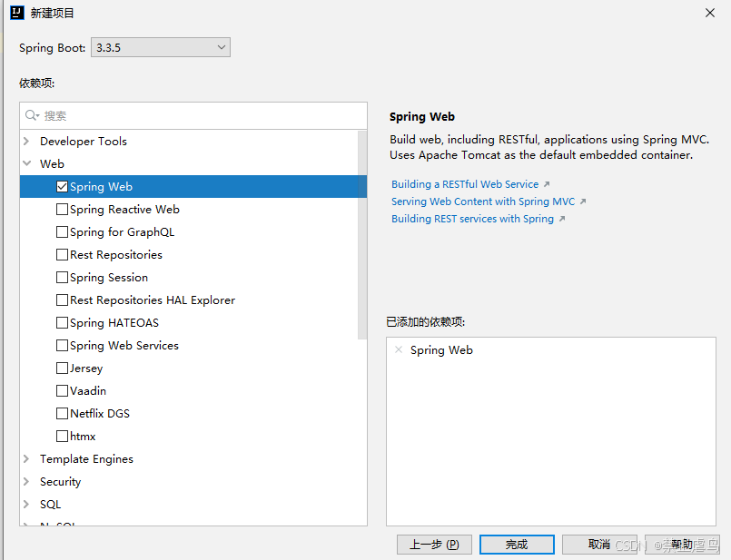731x560 pixels.
Task: Click arrow icon beside Building a RESTful Web Service
Action: click(547, 184)
